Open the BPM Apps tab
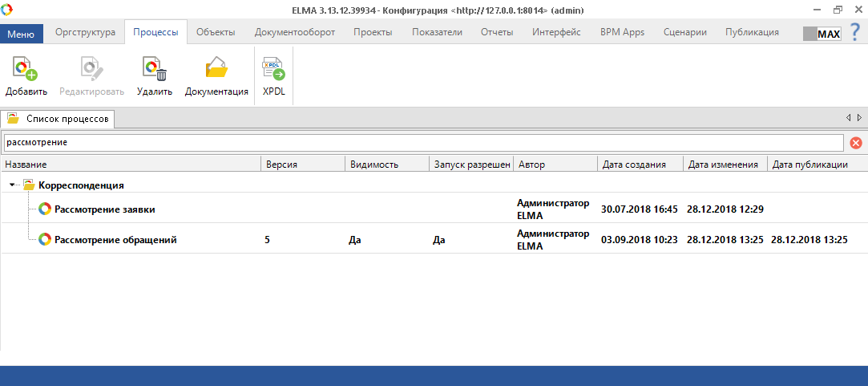The image size is (868, 386). coord(622,33)
